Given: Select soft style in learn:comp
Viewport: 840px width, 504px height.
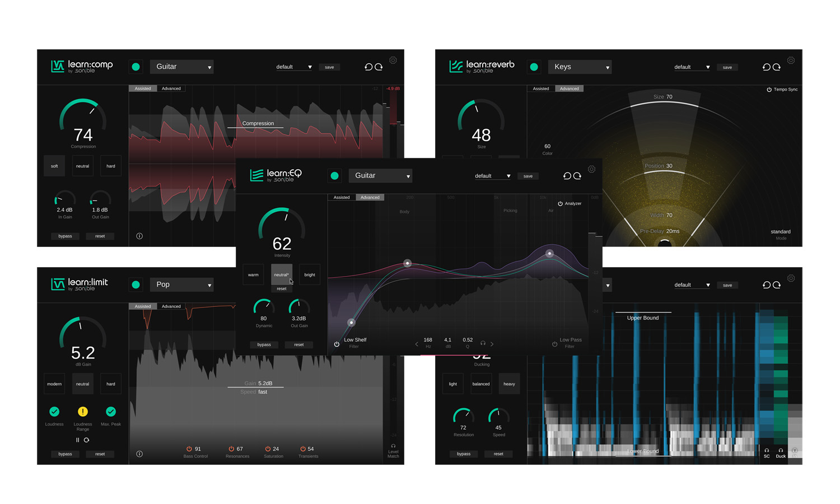Looking at the screenshot, I should 54,166.
